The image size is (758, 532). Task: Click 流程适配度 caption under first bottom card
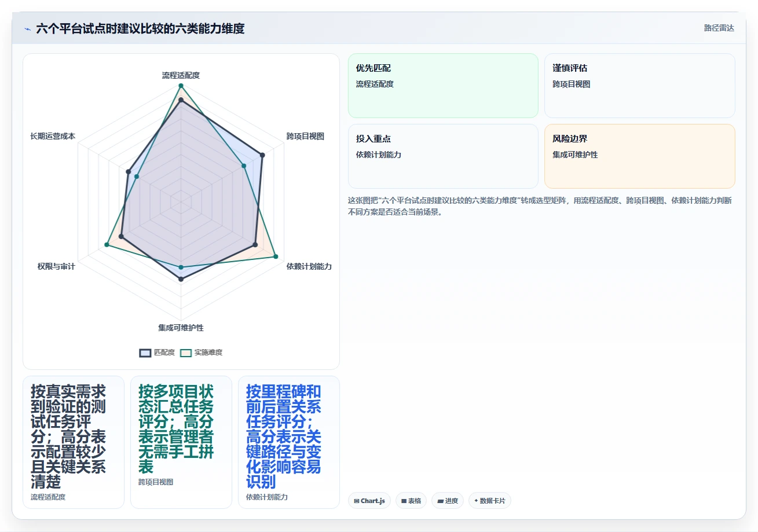[x=48, y=497]
